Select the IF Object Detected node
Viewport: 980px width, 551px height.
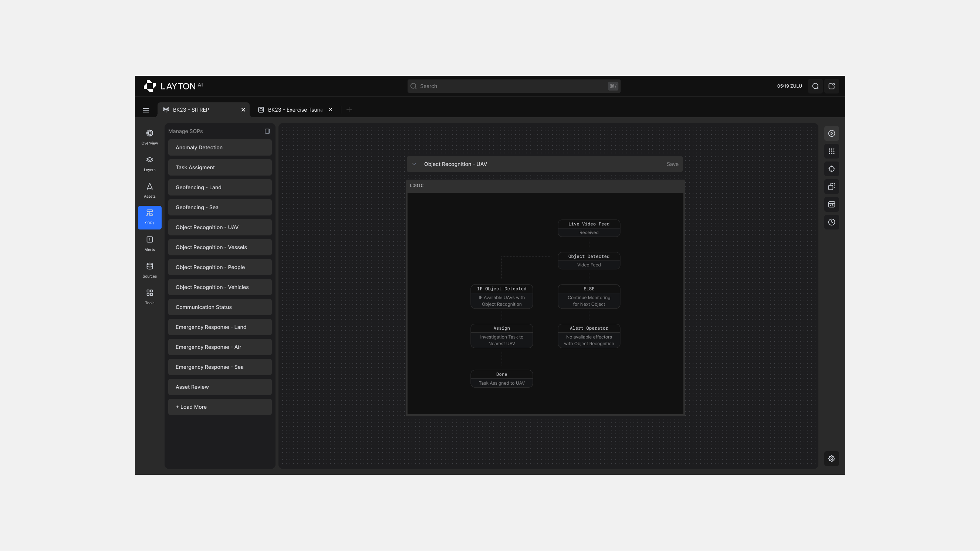coord(501,297)
